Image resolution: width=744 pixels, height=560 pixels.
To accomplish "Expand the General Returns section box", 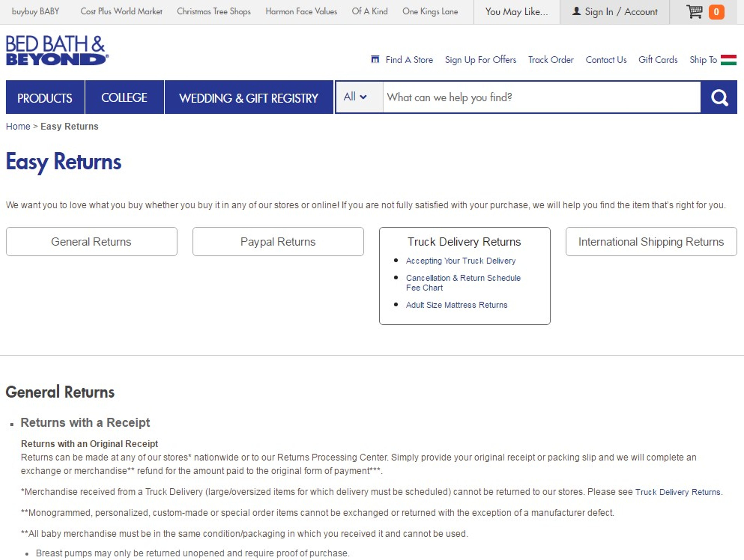I will coord(91,242).
